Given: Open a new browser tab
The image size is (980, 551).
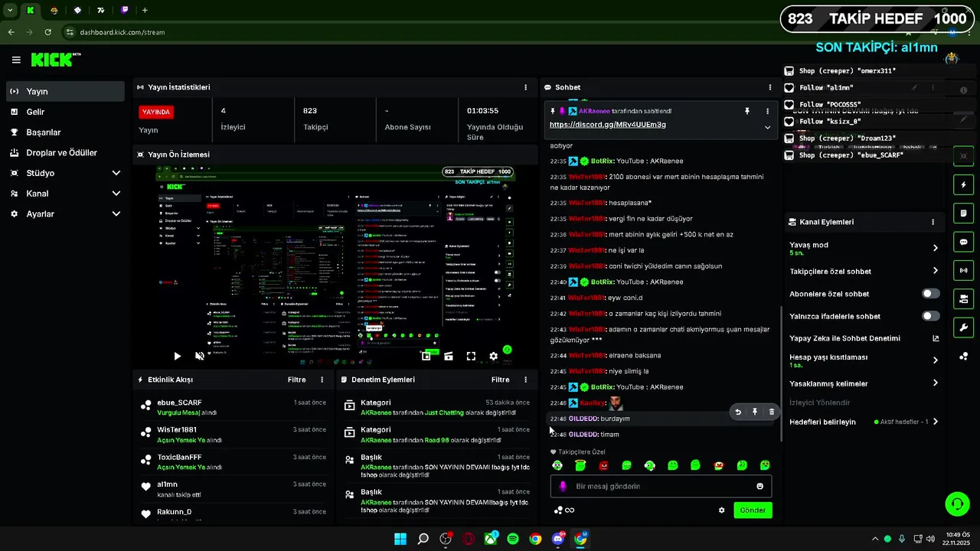Looking at the screenshot, I should coord(145,10).
